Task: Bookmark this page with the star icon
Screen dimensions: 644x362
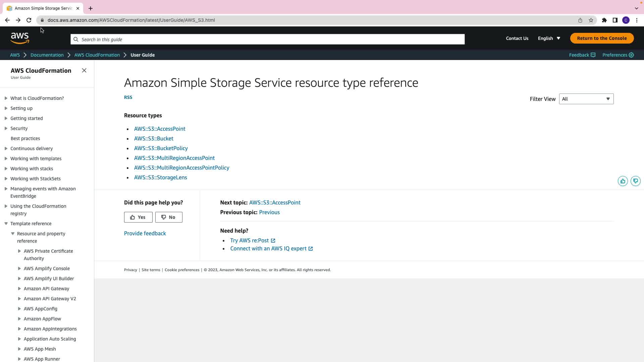Action: pos(591,20)
